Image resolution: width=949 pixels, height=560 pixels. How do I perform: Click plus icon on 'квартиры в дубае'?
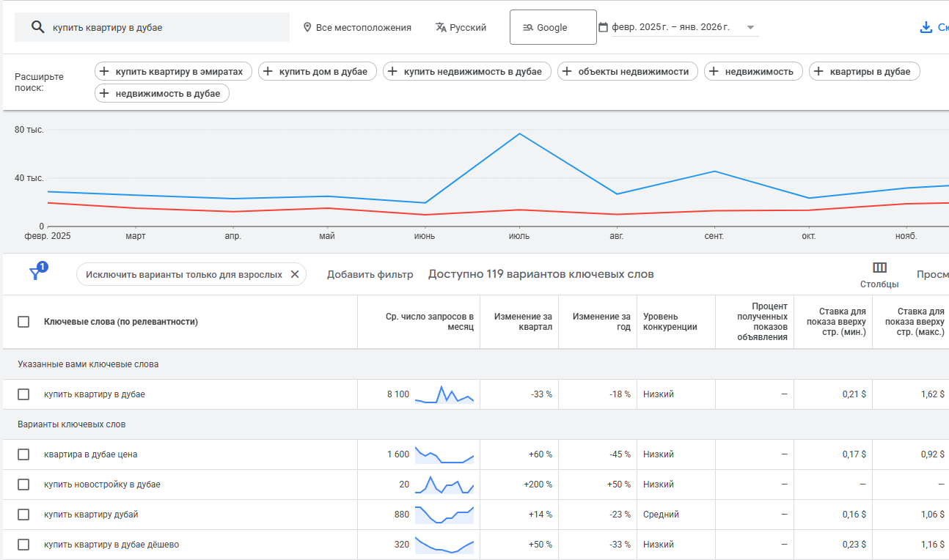(818, 71)
